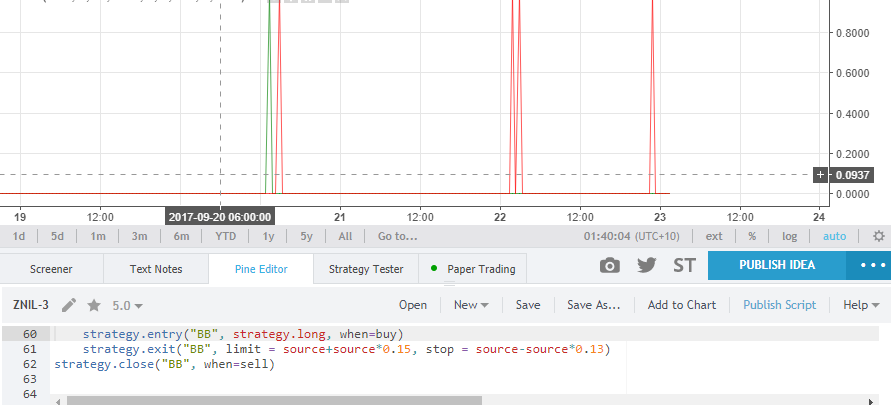The image size is (891, 405).
Task: Click the 24 date label on time axis
Action: 819,217
